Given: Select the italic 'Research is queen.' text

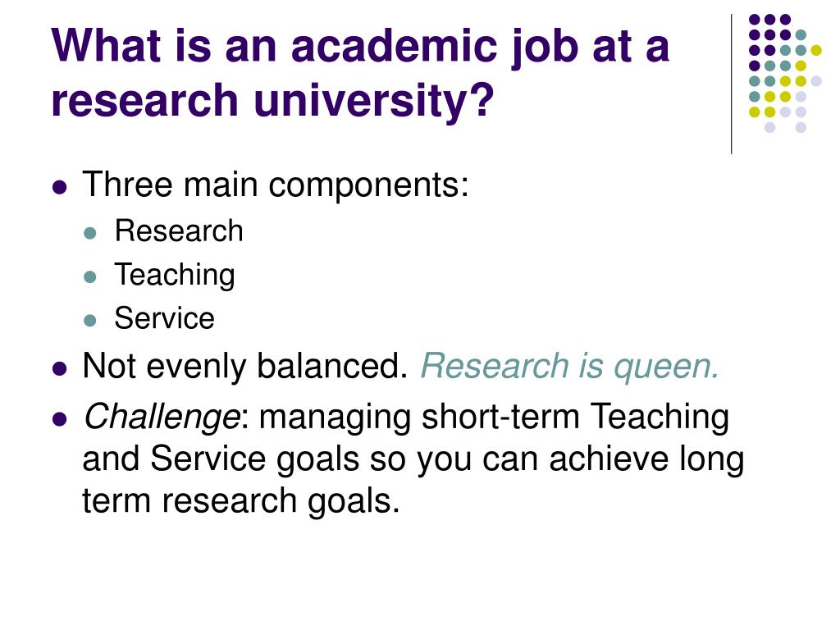Looking at the screenshot, I should 570,367.
